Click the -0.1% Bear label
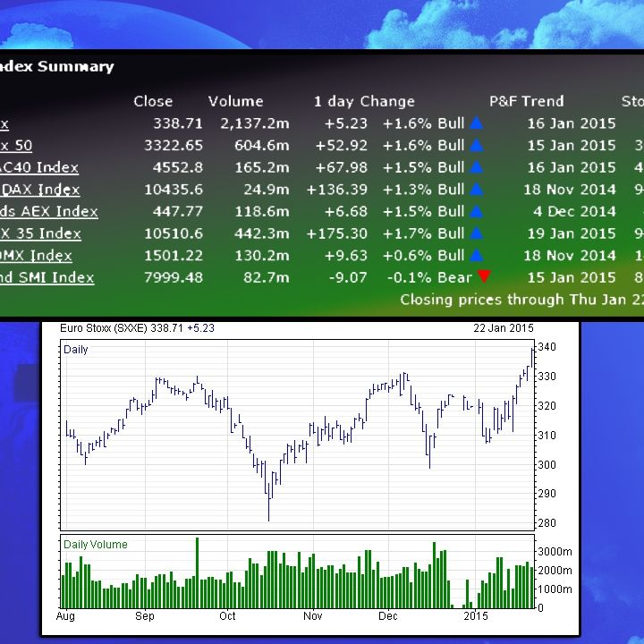 click(429, 277)
